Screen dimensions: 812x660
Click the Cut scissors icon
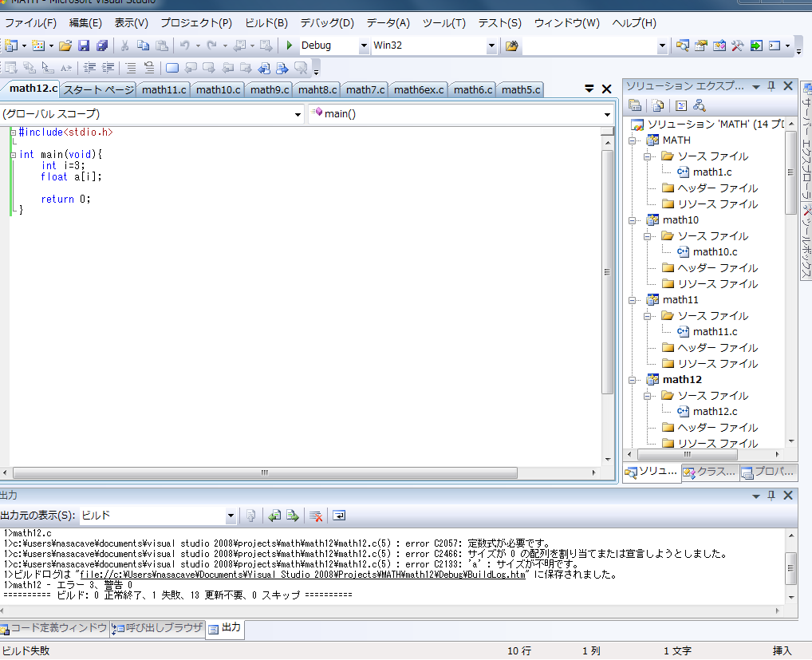point(124,45)
